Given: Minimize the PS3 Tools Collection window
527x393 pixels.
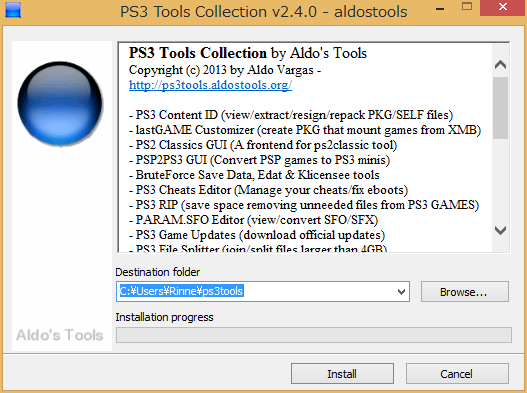Looking at the screenshot, I should point(440,9).
